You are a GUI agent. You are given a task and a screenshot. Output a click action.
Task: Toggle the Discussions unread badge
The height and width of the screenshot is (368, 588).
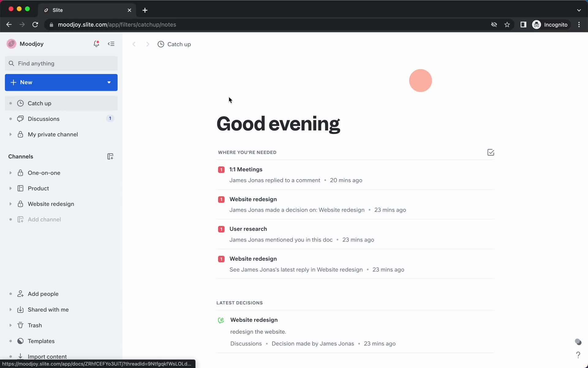110,118
